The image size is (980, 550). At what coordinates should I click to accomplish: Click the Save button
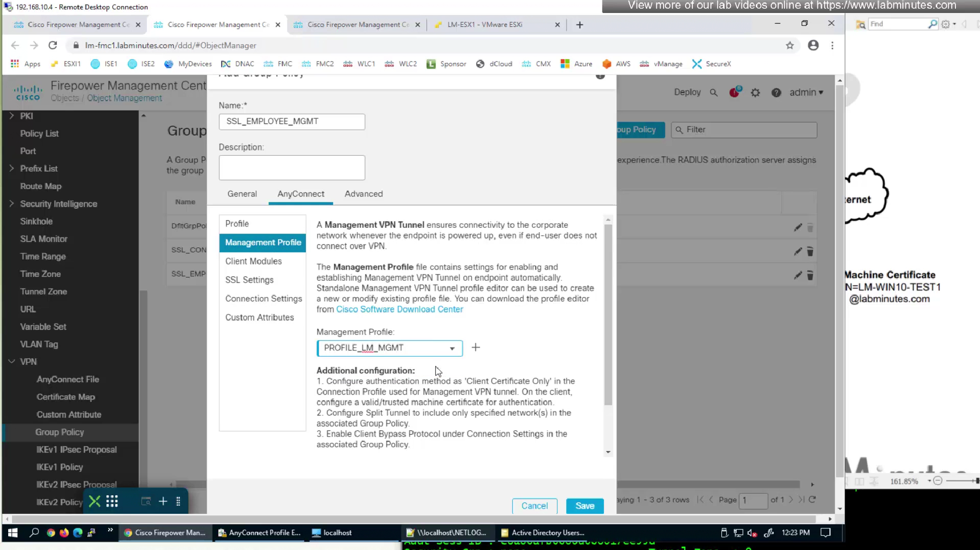(x=585, y=506)
